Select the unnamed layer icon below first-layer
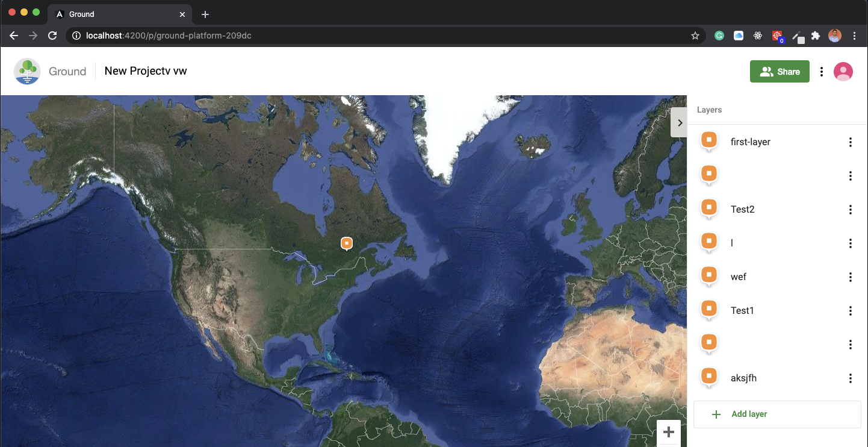The width and height of the screenshot is (868, 447). pos(708,173)
